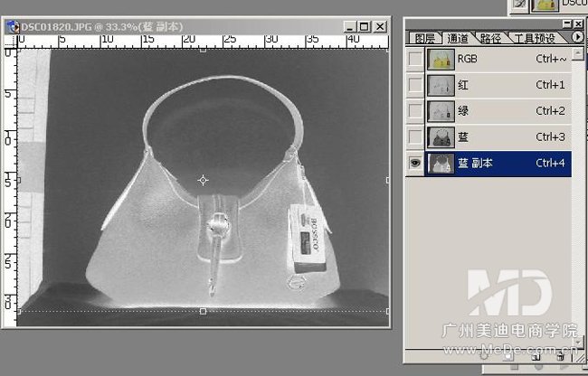Toggle visibility of the 红 channel

[415, 85]
